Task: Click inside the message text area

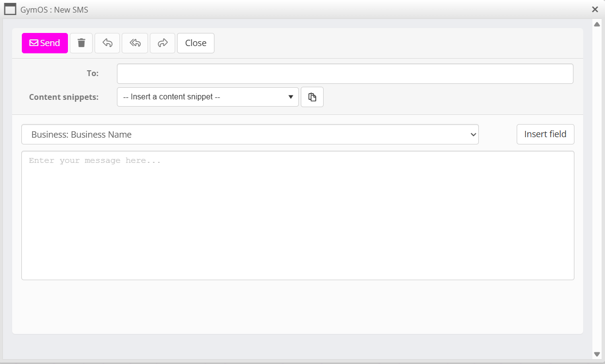Action: [297, 215]
